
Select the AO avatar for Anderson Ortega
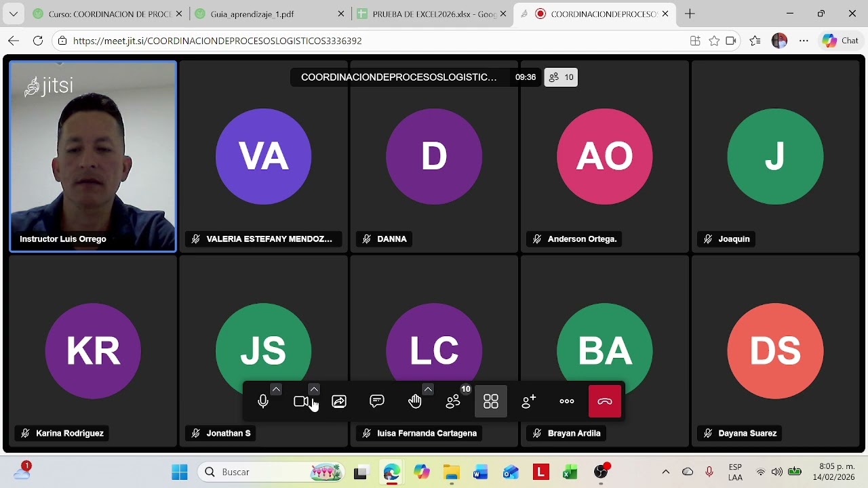pos(605,157)
